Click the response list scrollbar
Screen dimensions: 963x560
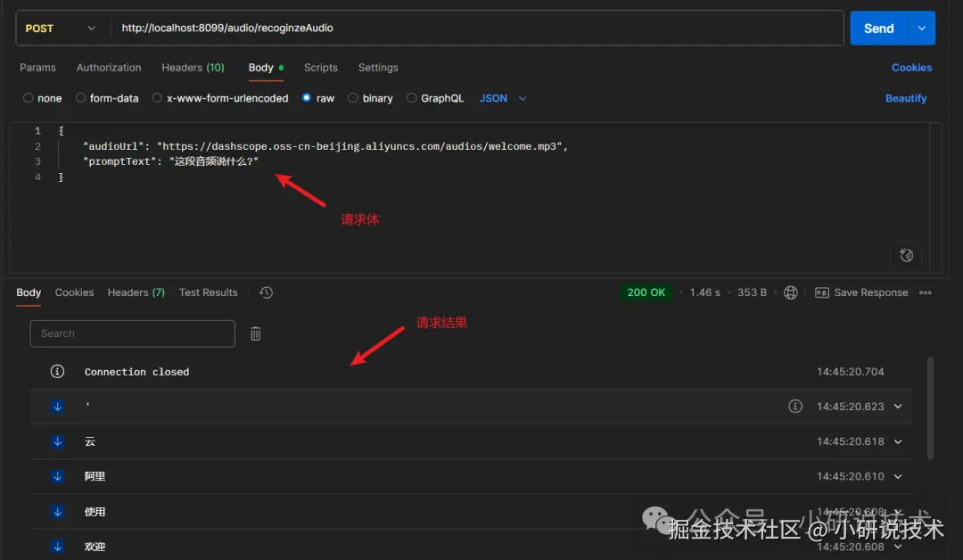930,408
